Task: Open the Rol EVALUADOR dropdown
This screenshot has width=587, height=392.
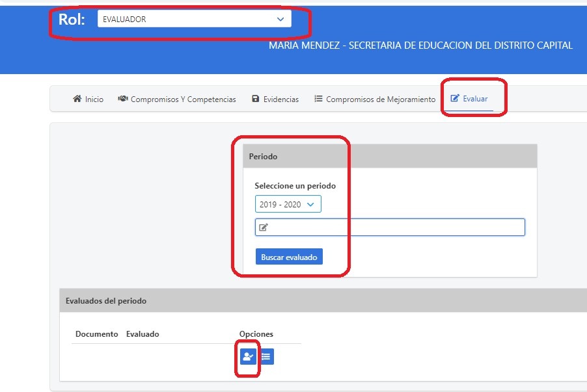Action: tap(195, 19)
